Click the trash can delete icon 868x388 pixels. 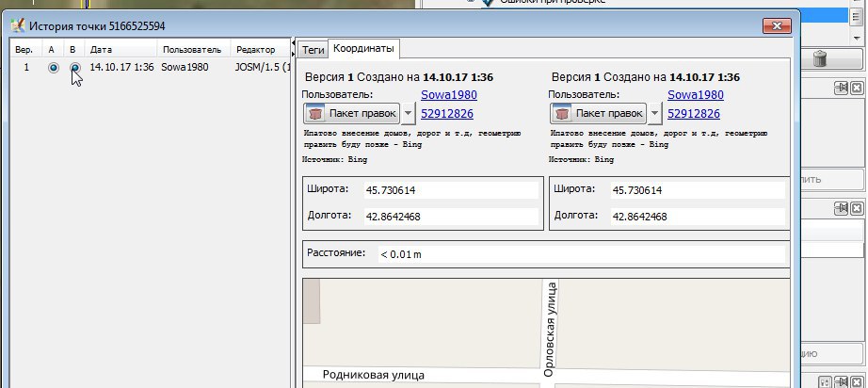tap(821, 59)
